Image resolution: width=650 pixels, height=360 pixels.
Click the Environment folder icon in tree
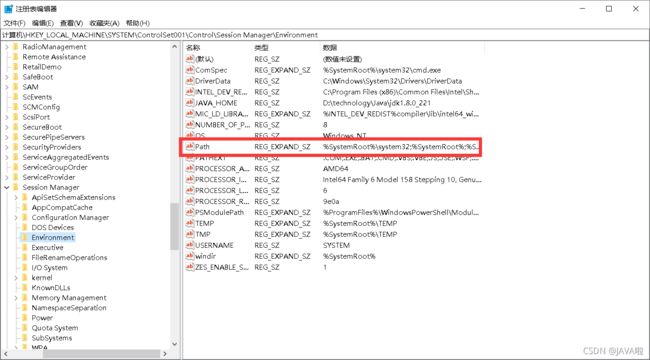point(25,238)
